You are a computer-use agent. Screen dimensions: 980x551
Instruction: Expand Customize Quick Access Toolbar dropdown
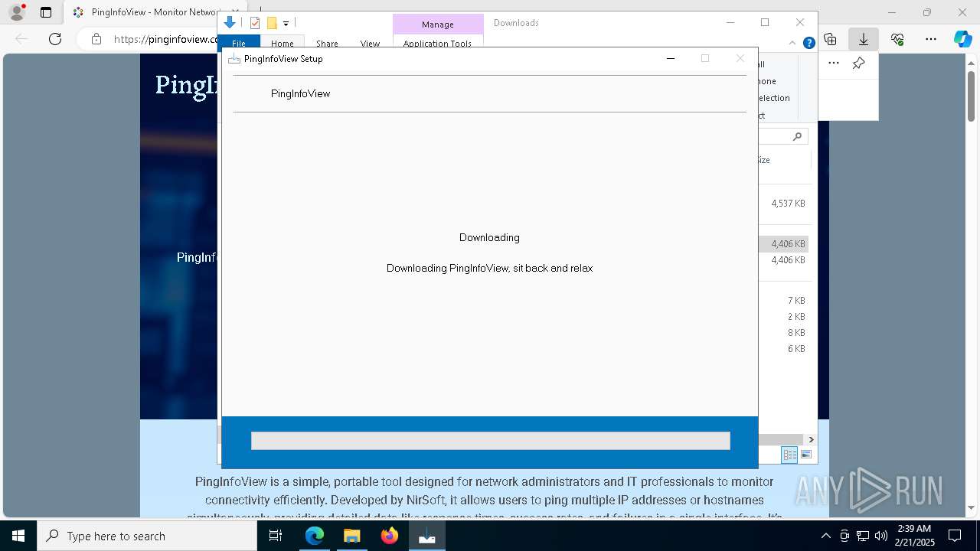pyautogui.click(x=286, y=24)
